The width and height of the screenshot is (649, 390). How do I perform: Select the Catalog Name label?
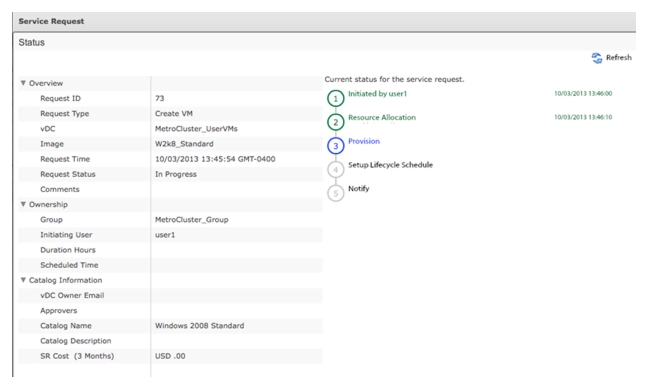[66, 326]
